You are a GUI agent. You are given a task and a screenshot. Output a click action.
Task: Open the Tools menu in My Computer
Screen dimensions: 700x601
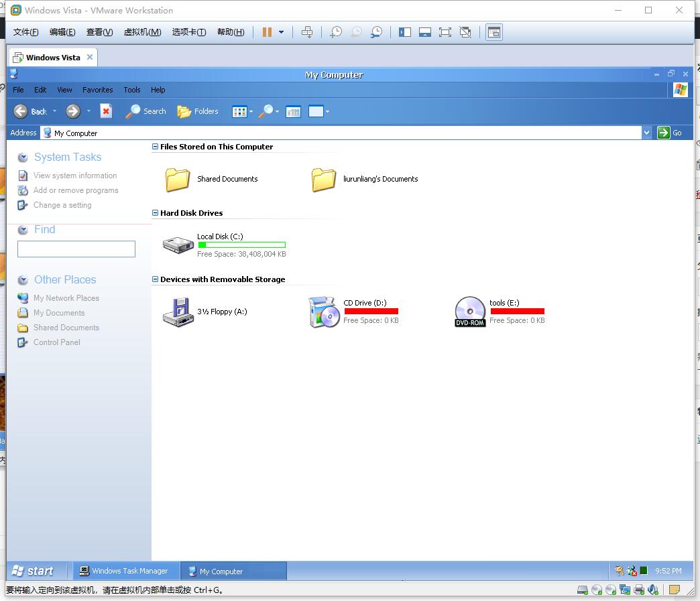point(131,90)
